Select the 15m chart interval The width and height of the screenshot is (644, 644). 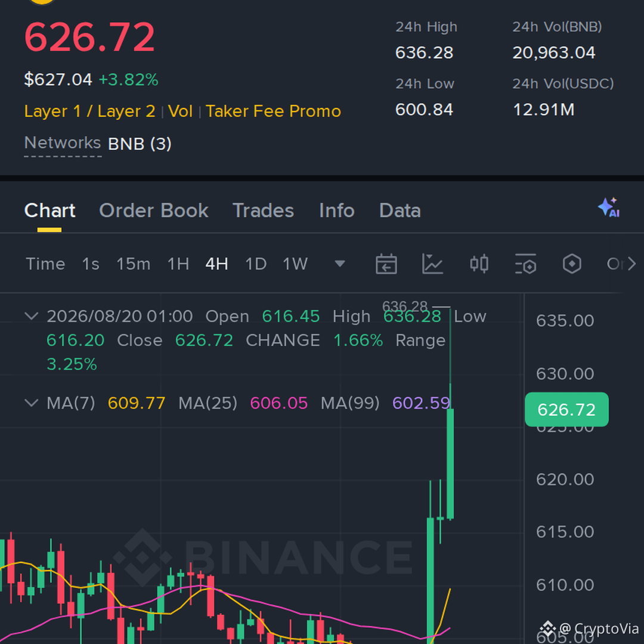click(134, 264)
